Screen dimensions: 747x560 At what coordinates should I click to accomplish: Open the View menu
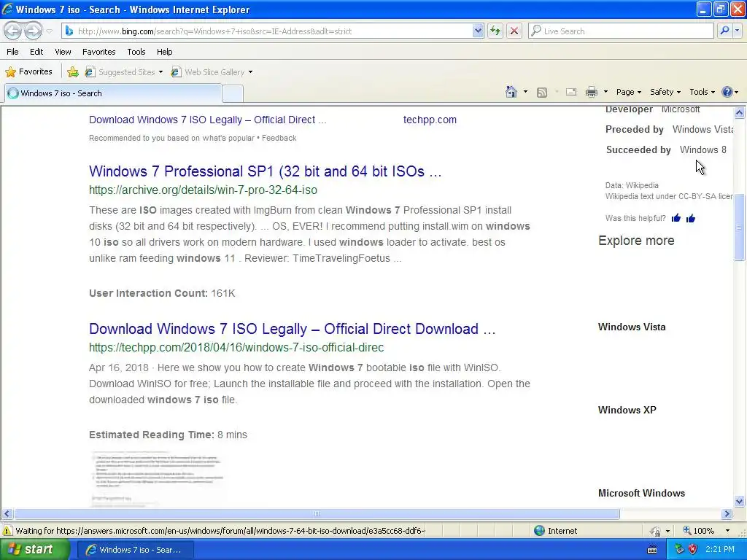(63, 52)
